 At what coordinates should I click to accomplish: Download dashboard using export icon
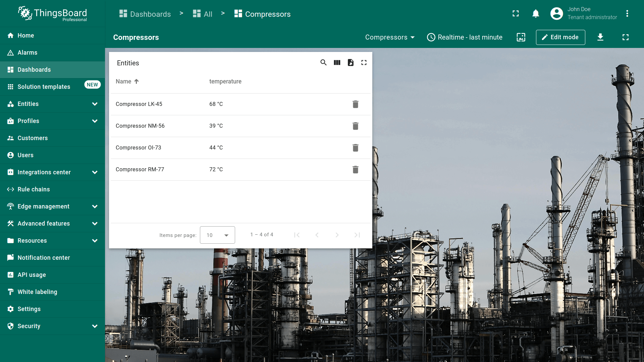[x=600, y=37]
